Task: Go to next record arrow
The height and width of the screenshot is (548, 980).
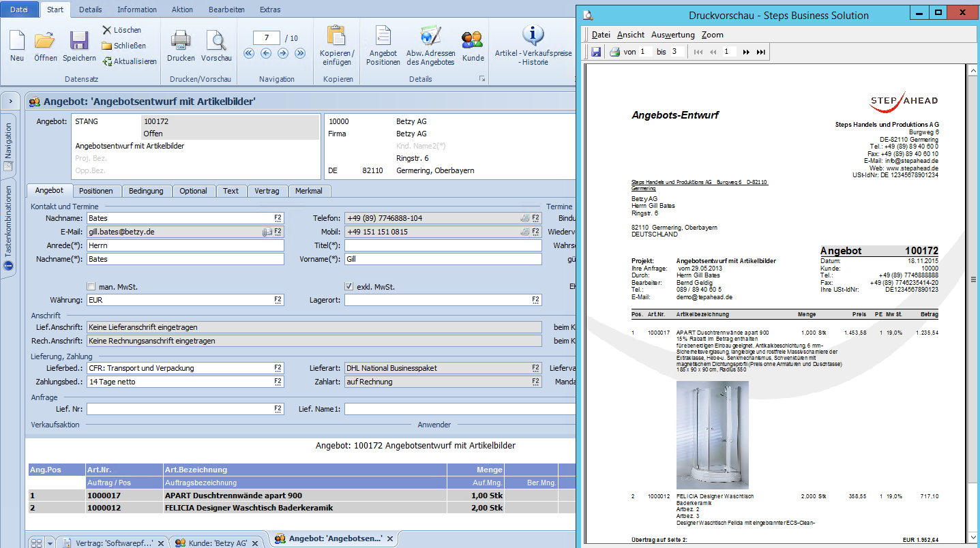Action: click(x=284, y=53)
